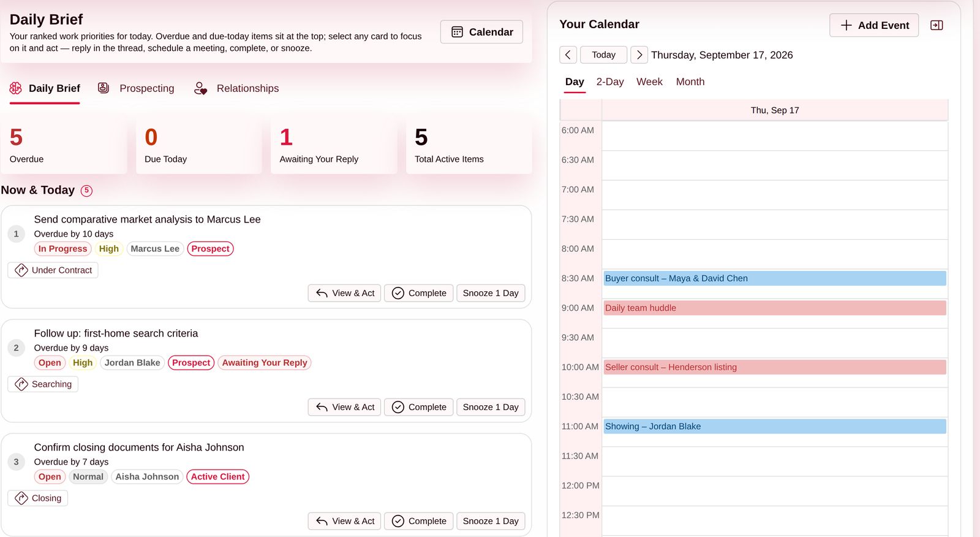This screenshot has height=537, width=980.
Task: Open the Daily team huddle event
Action: pos(775,308)
